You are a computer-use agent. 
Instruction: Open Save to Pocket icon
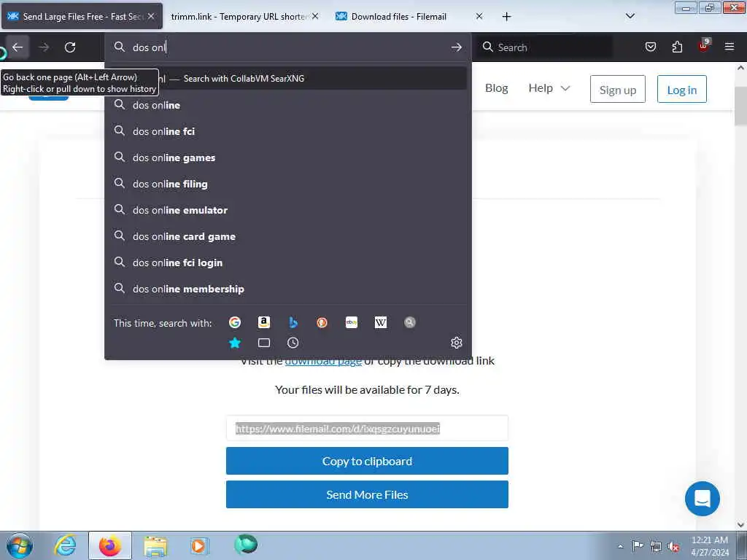tap(650, 47)
